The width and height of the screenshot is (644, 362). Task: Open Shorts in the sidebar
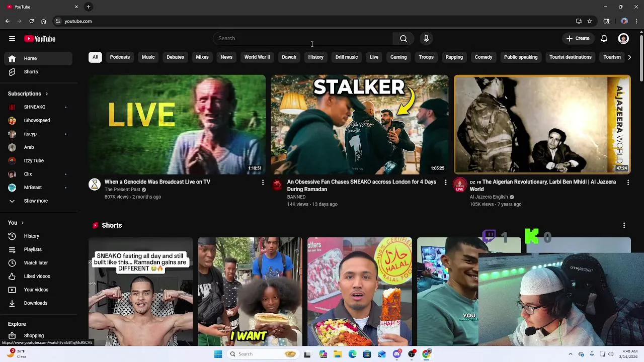(x=39, y=72)
